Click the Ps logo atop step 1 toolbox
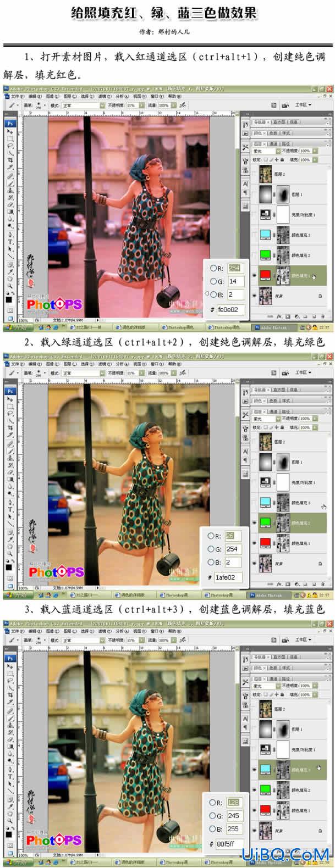 click(x=10, y=124)
